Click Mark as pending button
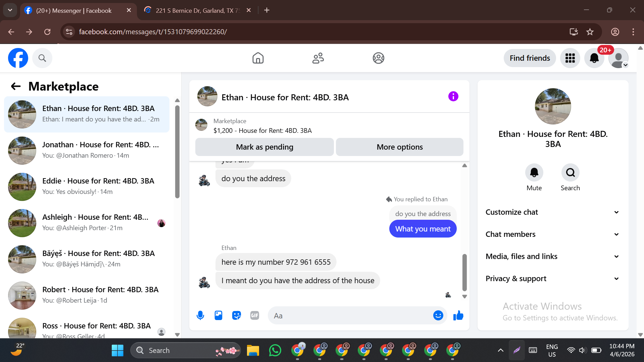This screenshot has height=362, width=644. [x=264, y=147]
